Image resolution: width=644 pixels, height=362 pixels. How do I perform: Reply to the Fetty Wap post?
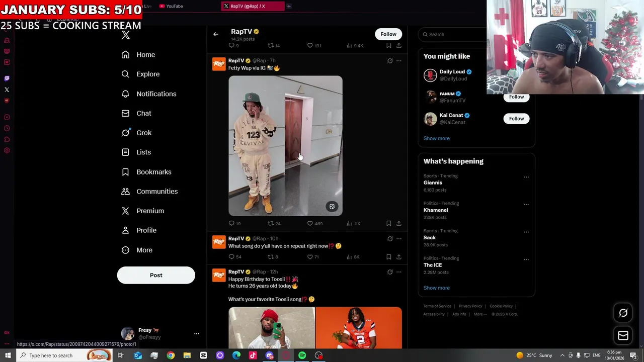click(234, 223)
